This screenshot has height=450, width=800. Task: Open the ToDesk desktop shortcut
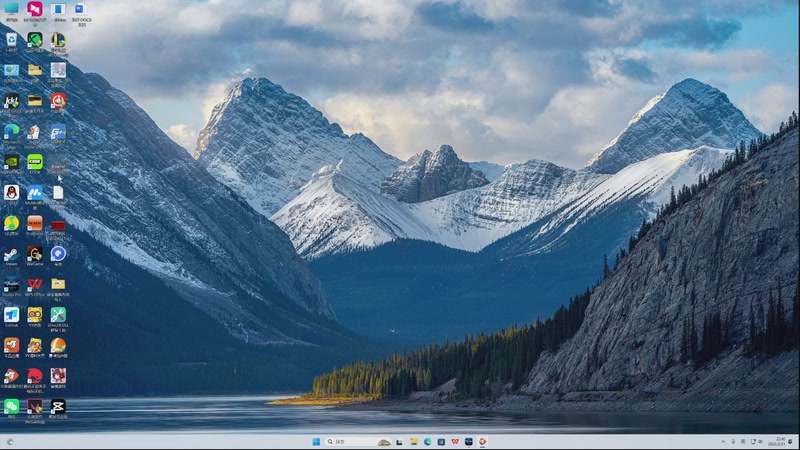coord(11,315)
